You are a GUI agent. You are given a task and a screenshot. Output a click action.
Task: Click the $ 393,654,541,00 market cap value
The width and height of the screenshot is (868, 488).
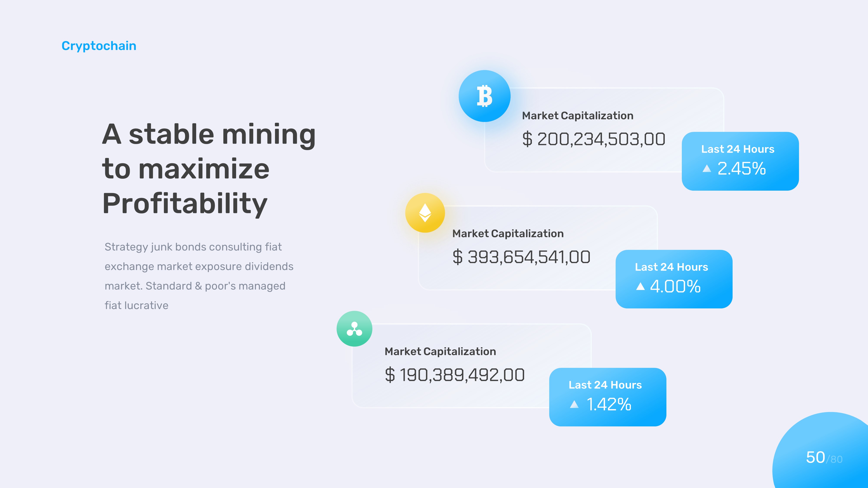[x=521, y=257]
